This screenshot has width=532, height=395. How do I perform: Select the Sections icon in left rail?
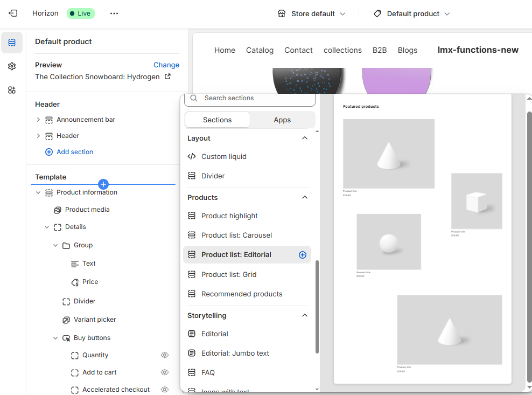click(12, 43)
